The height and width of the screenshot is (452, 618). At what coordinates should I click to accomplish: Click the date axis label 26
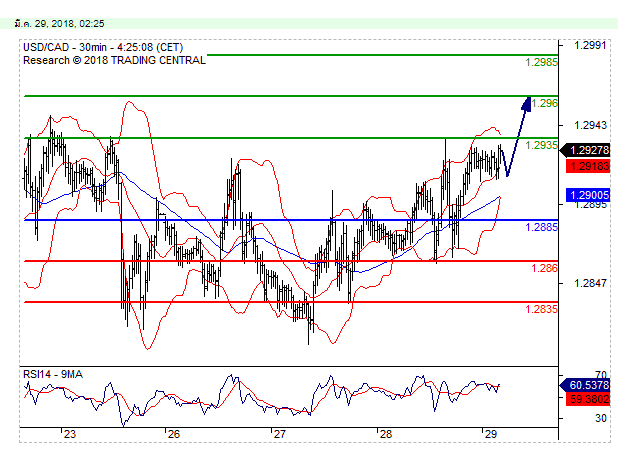pyautogui.click(x=174, y=434)
